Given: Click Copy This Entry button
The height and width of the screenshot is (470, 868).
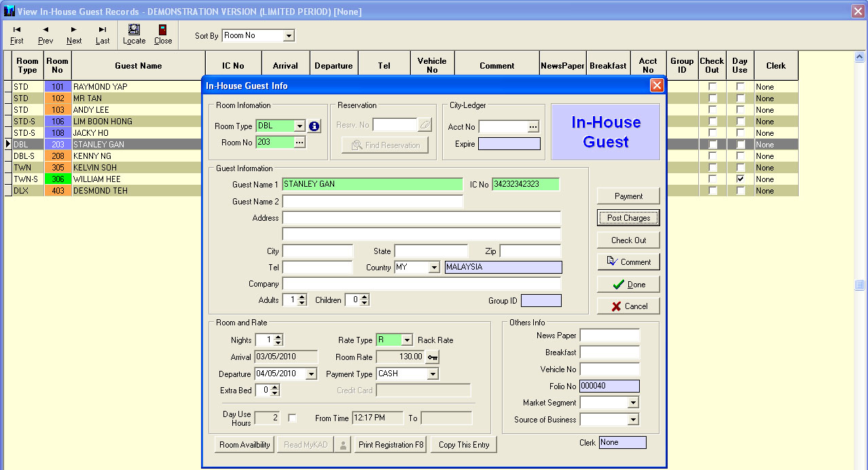Looking at the screenshot, I should pos(464,445).
